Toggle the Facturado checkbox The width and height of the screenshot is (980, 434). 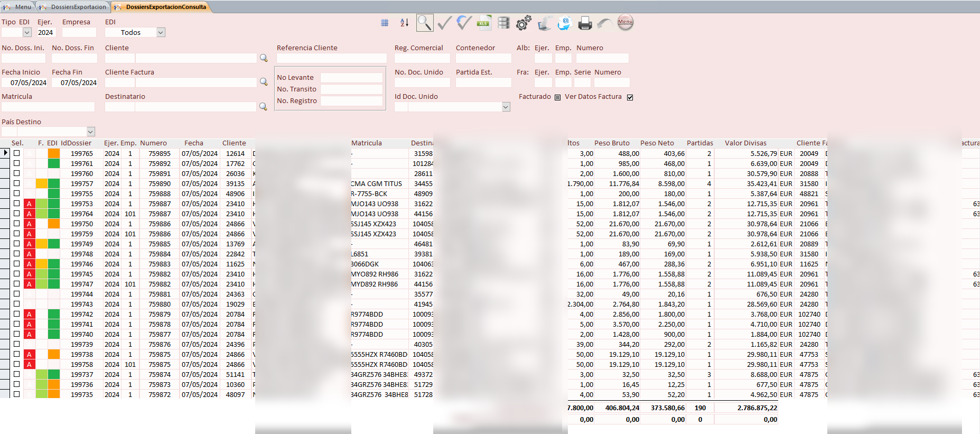(557, 97)
